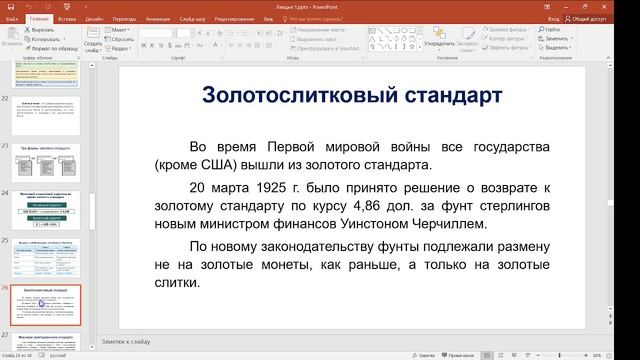Collapse the ribbon with chevron arrow
Viewport: 640px width, 360px height.
click(608, 58)
